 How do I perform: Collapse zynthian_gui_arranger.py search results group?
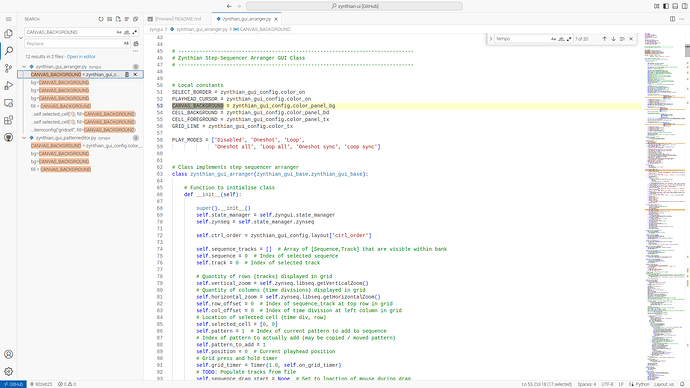(x=24, y=66)
